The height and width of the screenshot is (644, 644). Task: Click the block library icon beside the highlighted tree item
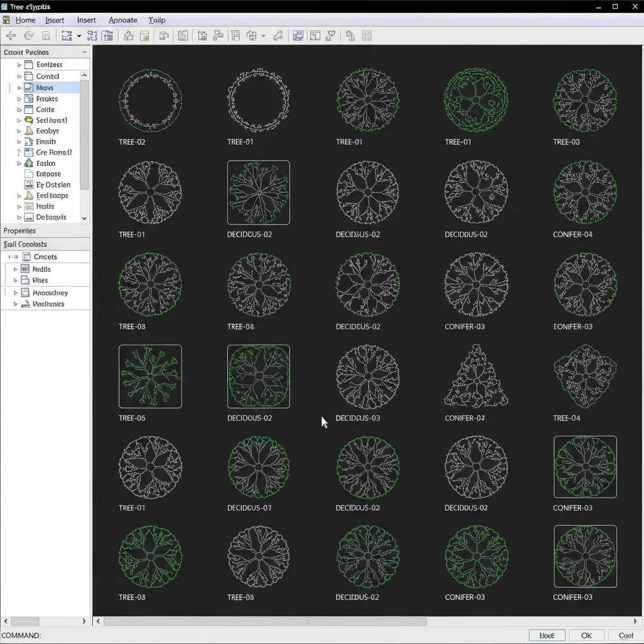(27, 88)
